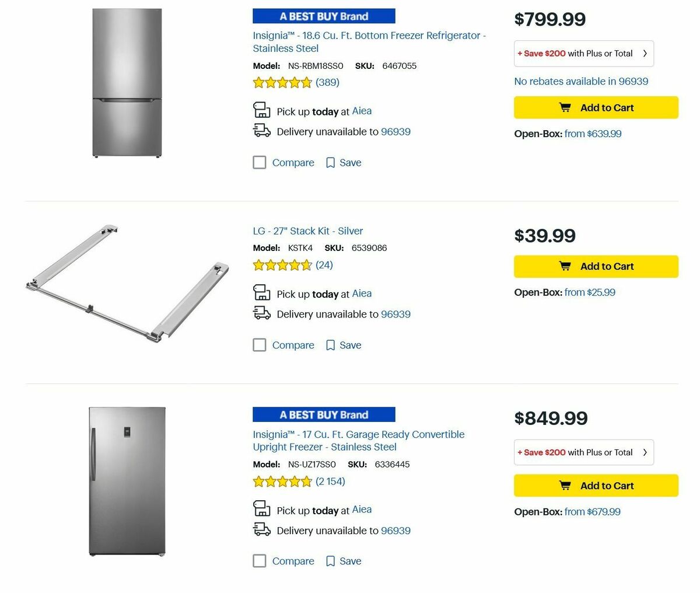Screen dimensions: 700x593
Task: Check Compare for the Insignia refrigerator
Action: 259,162
